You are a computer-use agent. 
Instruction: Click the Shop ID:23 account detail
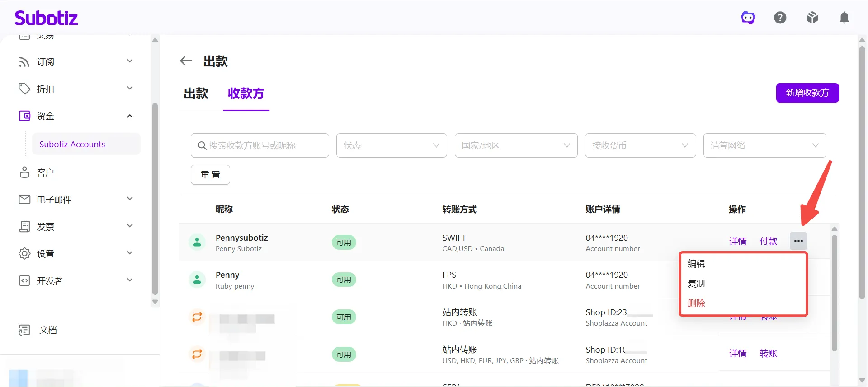click(x=606, y=312)
